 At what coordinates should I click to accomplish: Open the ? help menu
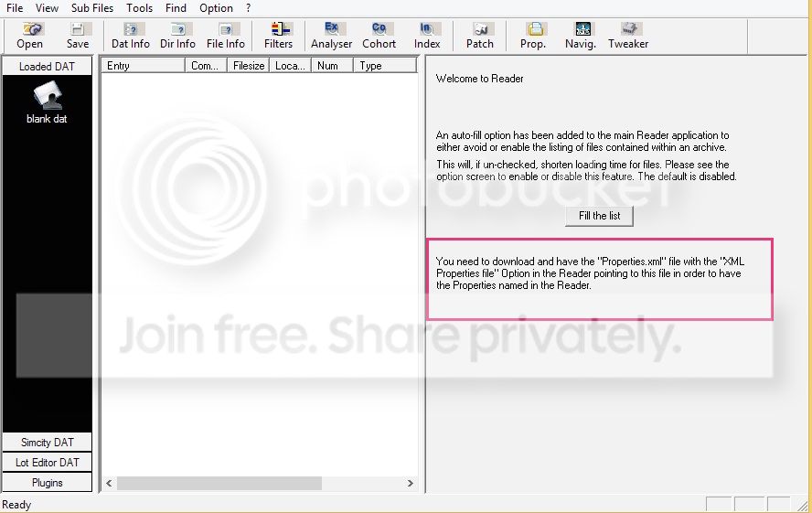tap(249, 8)
